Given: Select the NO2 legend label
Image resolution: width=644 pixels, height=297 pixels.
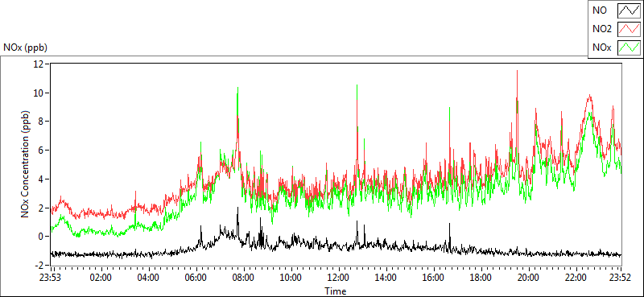Looking at the screenshot, I should (602, 29).
